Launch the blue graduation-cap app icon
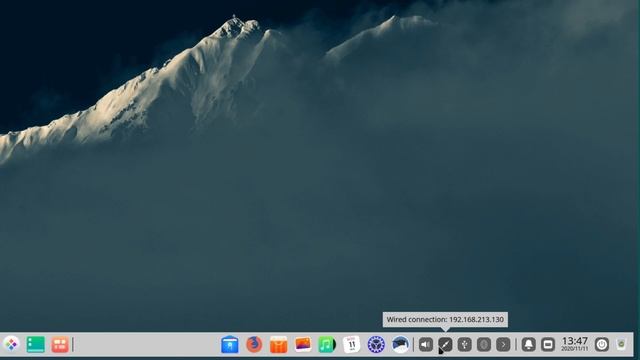640x360 pixels. [x=400, y=344]
